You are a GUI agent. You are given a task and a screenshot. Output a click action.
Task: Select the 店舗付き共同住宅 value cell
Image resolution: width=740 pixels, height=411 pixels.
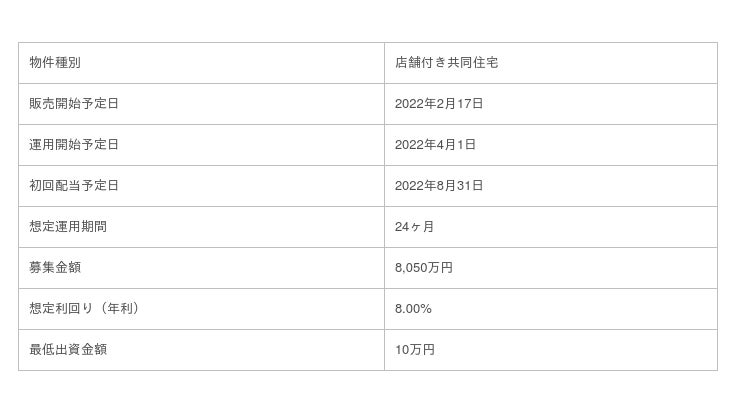point(447,63)
